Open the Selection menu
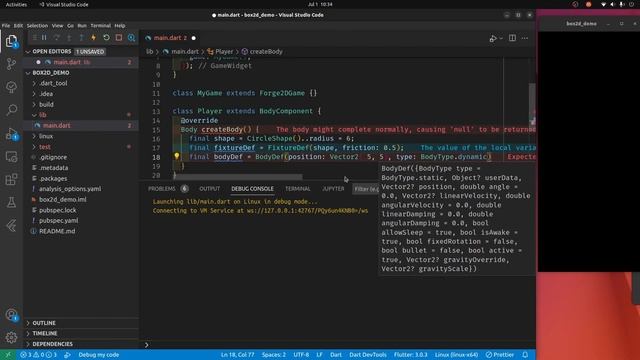 click(x=37, y=25)
